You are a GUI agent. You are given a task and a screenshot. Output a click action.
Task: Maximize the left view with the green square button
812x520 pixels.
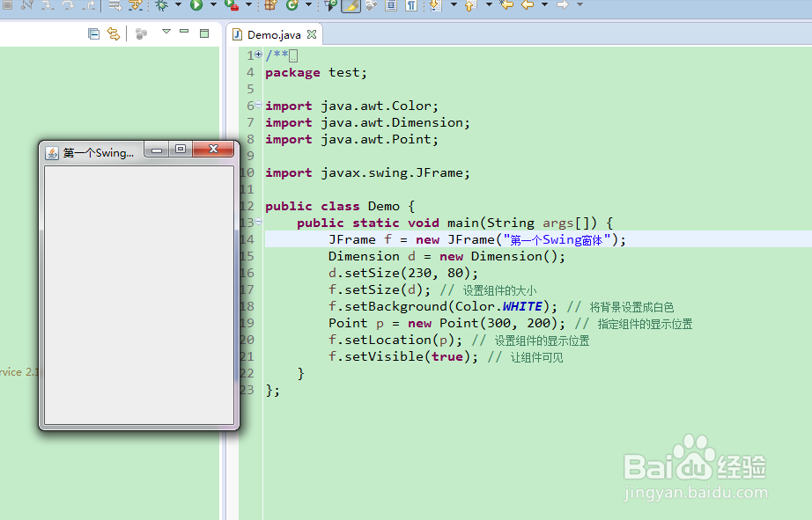tap(204, 33)
